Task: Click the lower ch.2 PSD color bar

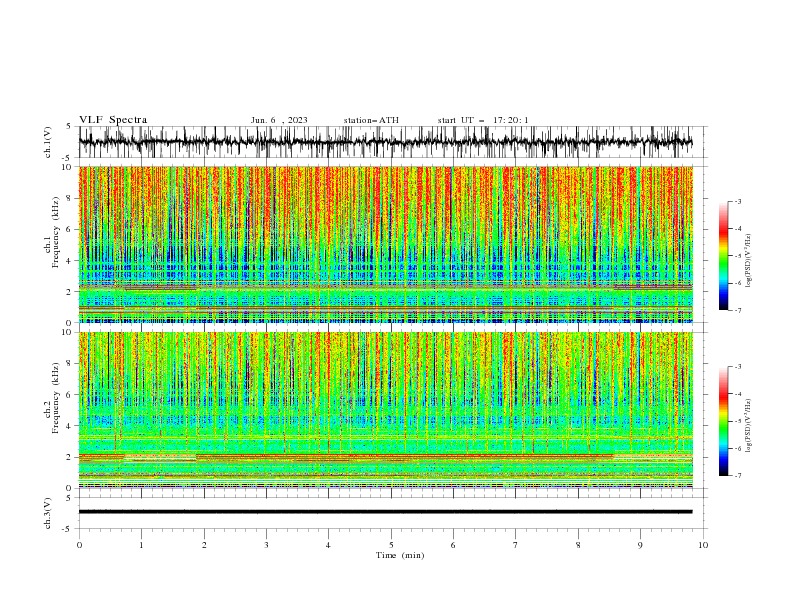Action: coord(723,421)
